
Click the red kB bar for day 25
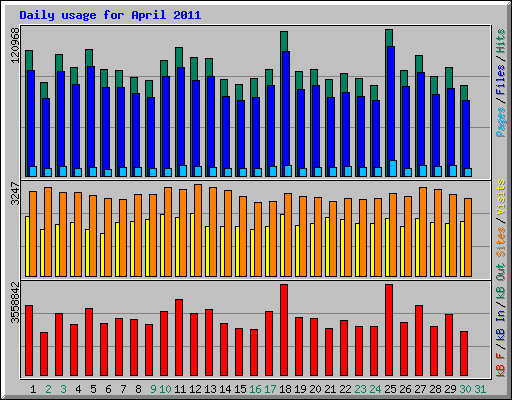[389, 330]
